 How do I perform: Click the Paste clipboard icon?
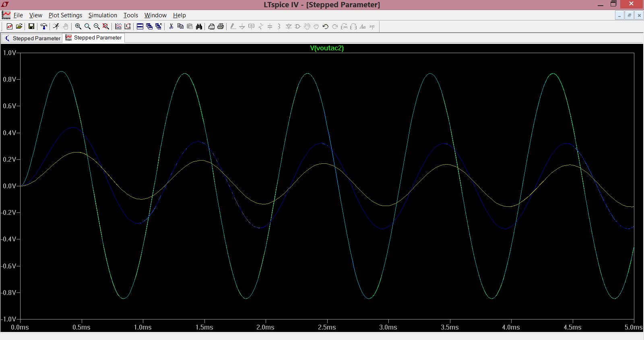click(190, 27)
